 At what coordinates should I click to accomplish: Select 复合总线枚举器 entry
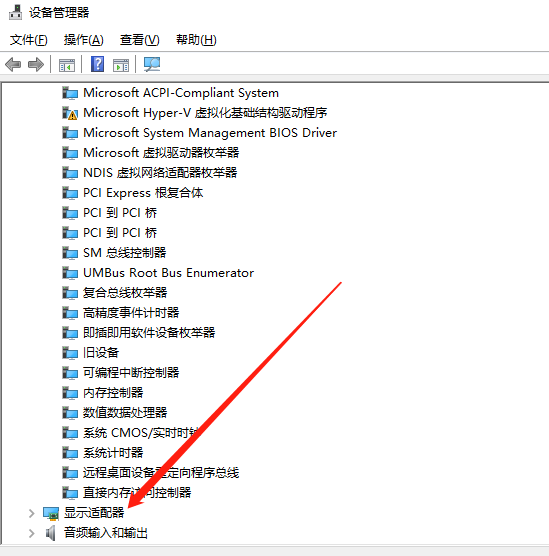125,293
